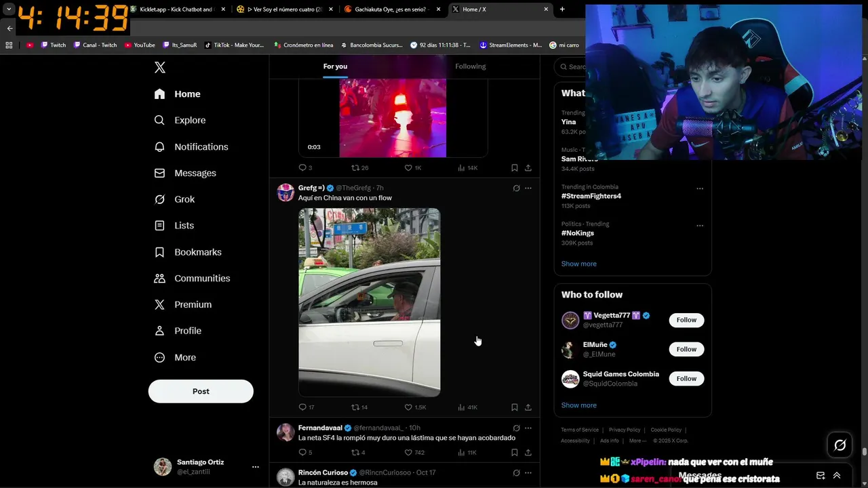Compose new message in Messages drawer
This screenshot has height=488, width=868.
tap(821, 476)
